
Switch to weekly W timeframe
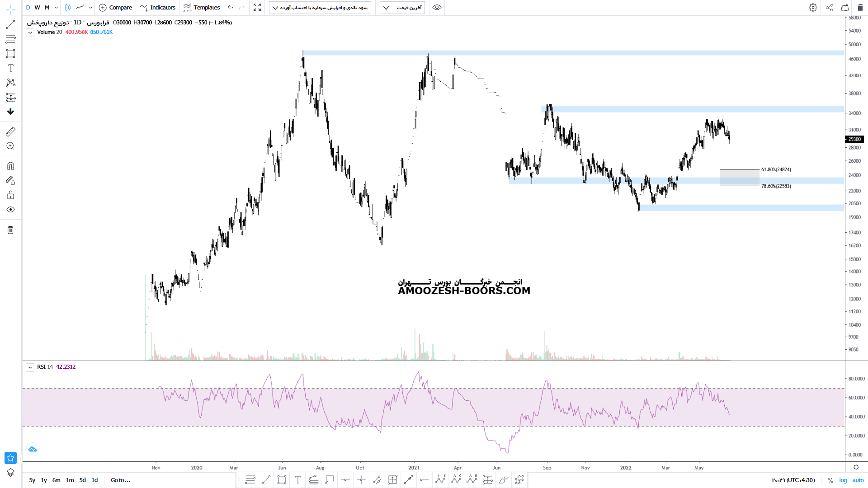[x=37, y=8]
